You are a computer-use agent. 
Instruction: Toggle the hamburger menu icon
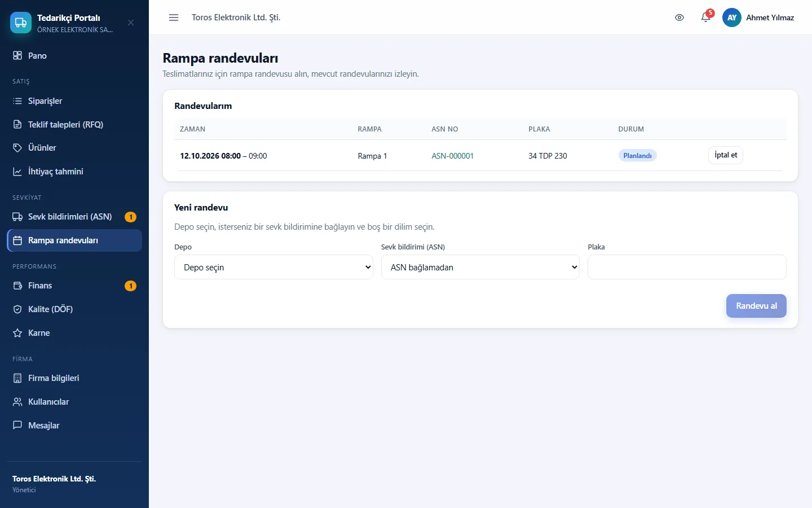click(174, 17)
